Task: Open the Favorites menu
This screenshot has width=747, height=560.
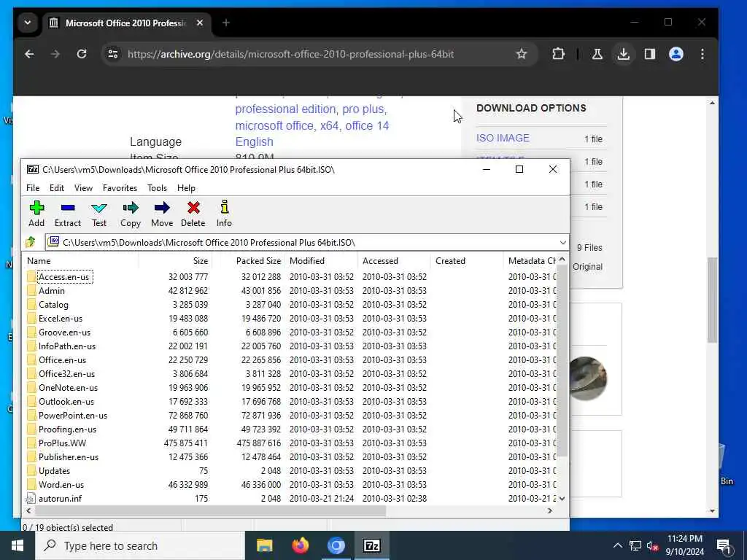Action: (x=120, y=188)
